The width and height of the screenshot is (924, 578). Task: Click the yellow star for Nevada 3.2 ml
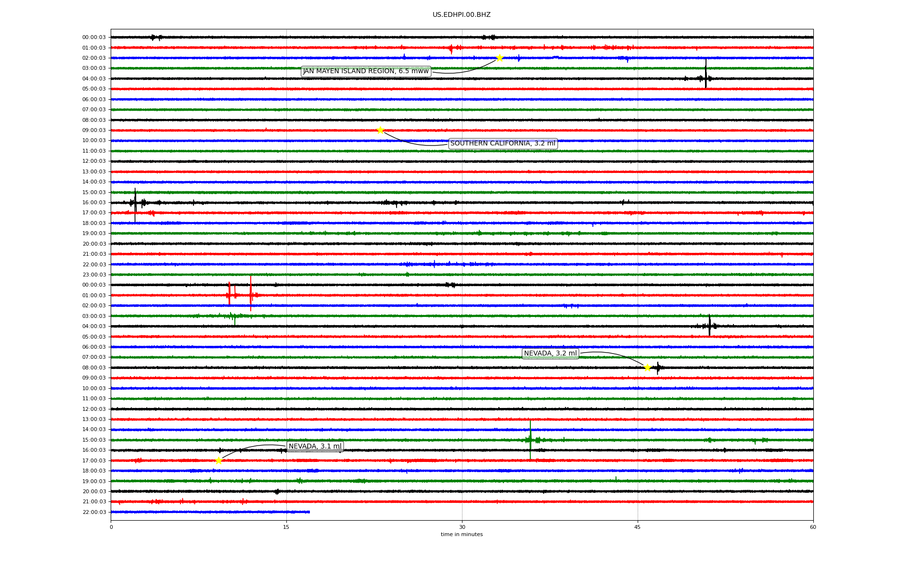point(647,368)
